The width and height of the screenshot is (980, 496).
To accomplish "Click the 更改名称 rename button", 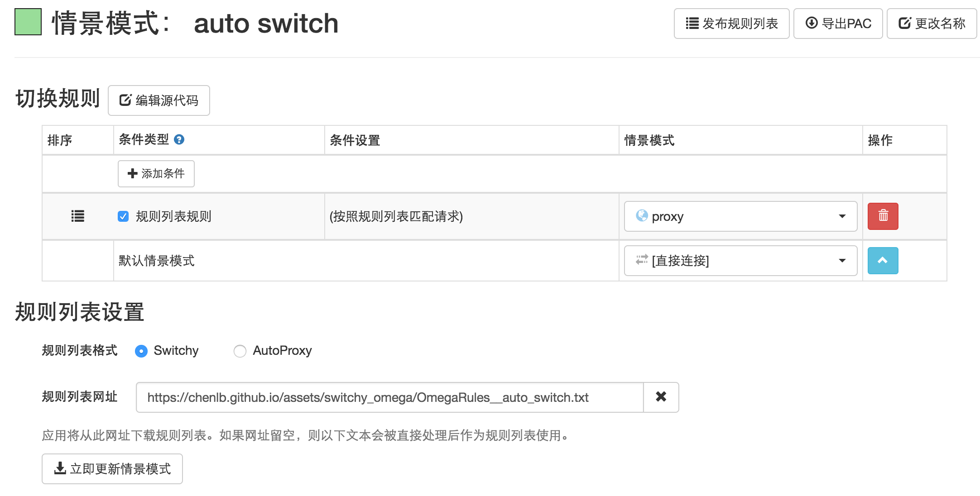I will 932,24.
